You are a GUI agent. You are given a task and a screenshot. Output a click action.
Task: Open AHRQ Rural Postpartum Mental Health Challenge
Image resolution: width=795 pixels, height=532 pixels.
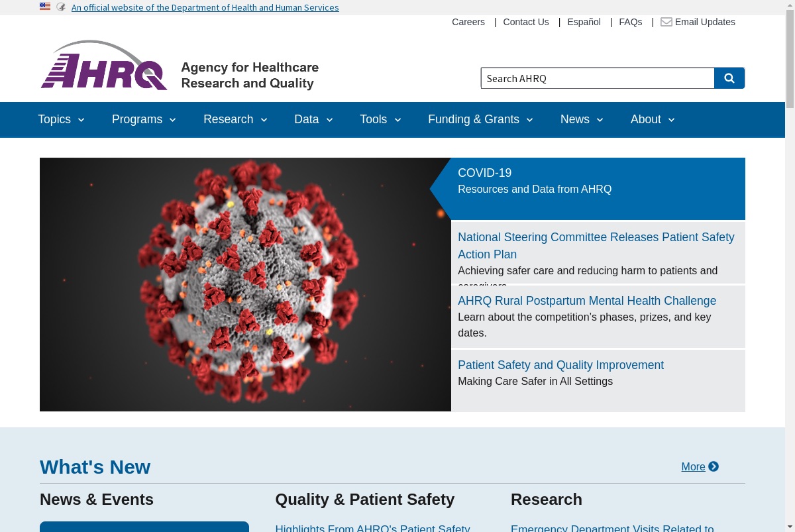point(587,301)
